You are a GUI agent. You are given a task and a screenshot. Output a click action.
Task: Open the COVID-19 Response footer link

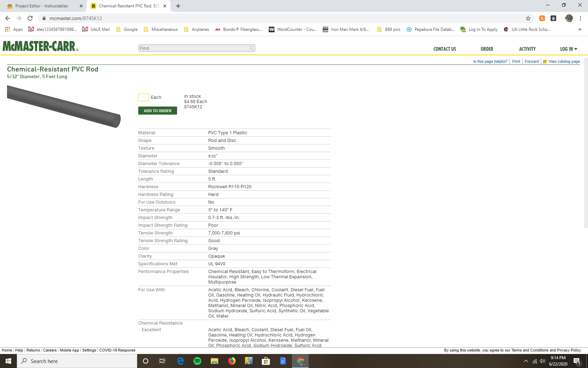(x=117, y=350)
